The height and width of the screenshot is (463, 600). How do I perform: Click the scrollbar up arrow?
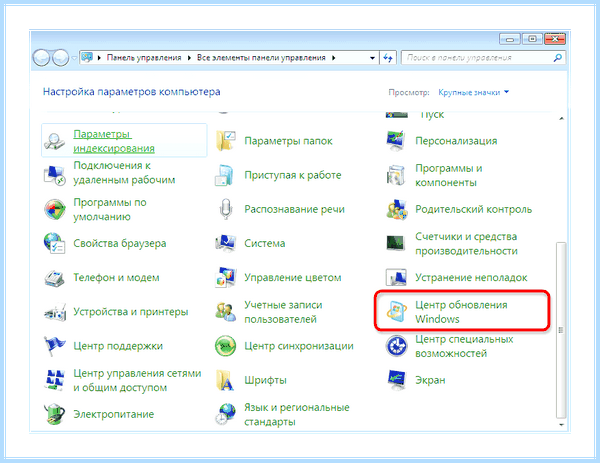click(561, 119)
